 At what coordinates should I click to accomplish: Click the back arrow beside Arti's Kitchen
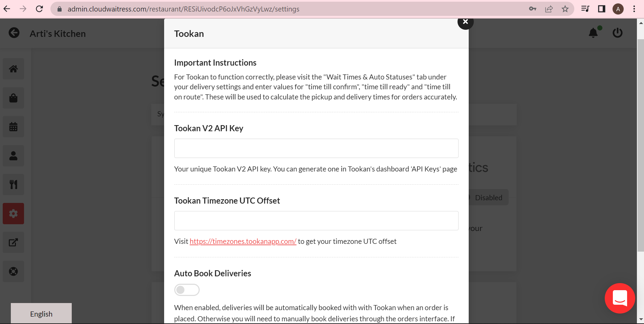click(14, 33)
